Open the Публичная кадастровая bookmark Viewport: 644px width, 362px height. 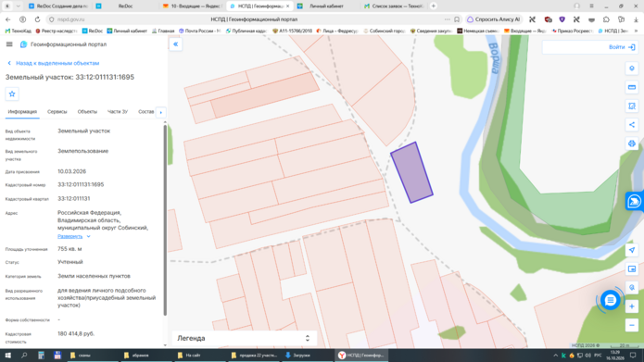[246, 31]
